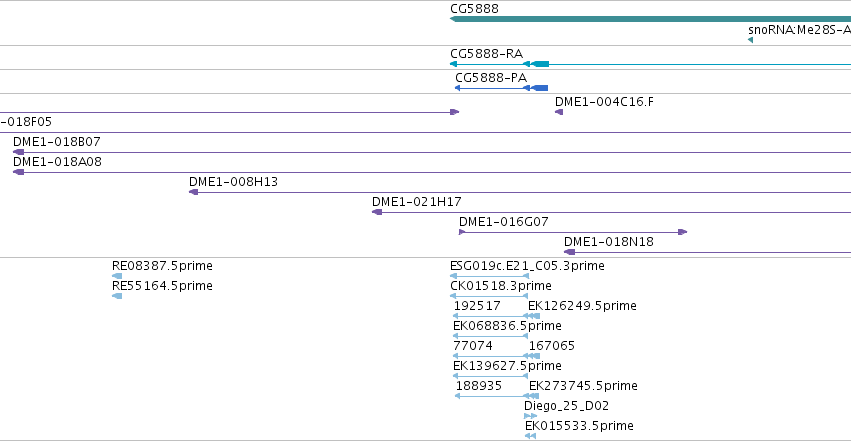
Task: Click the DME1-021H17 arrowhead
Action: (377, 212)
